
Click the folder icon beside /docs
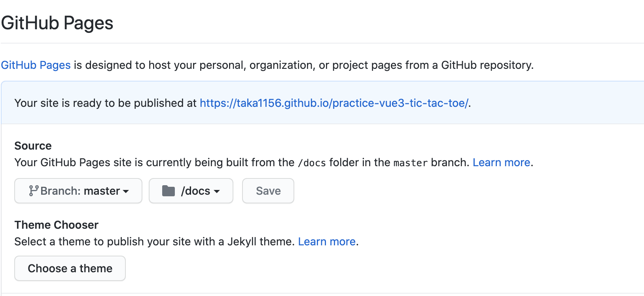coord(169,191)
